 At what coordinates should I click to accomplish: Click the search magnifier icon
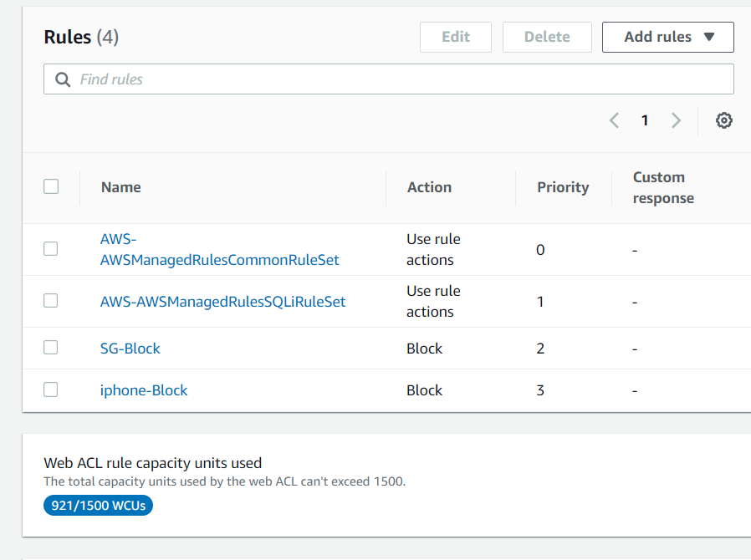click(62, 79)
